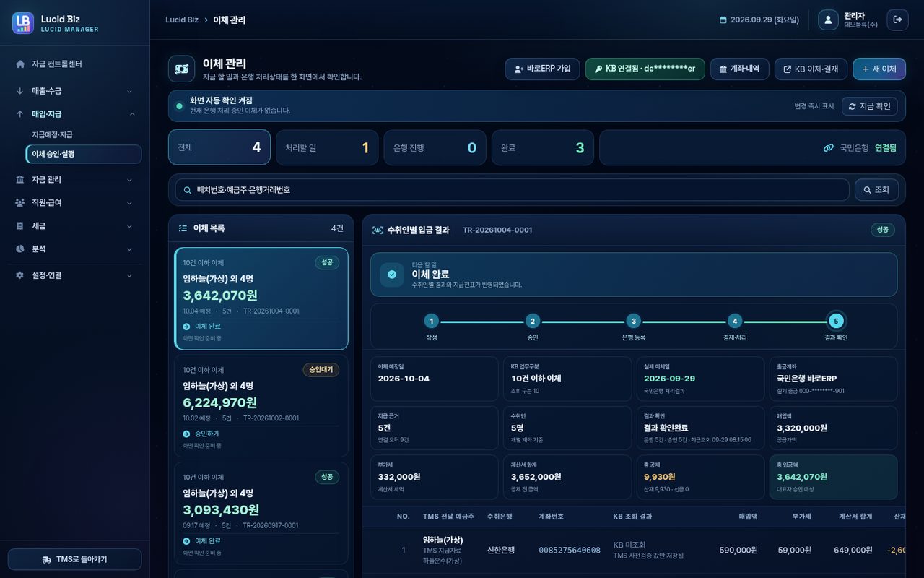This screenshot has height=578, width=924.
Task: Expand the 매출·수금 sidebar section
Action: click(x=75, y=91)
